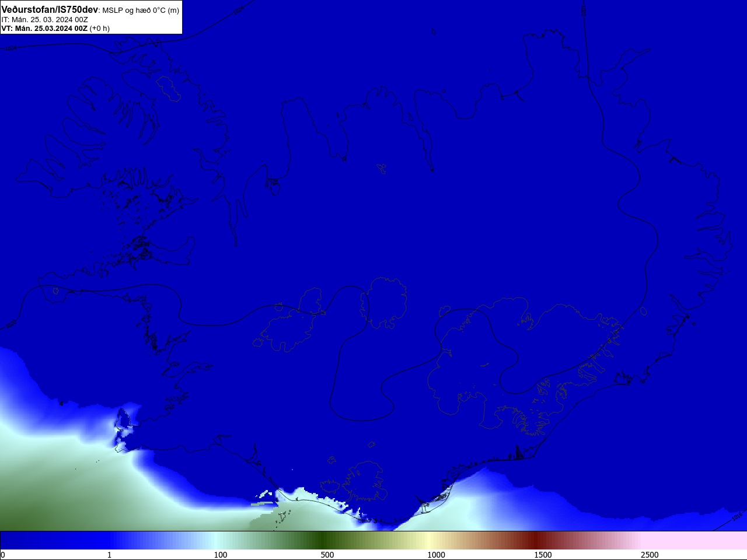Click the '1000' label on the color scale
Viewport: 747px width, 560px height.
click(x=436, y=555)
